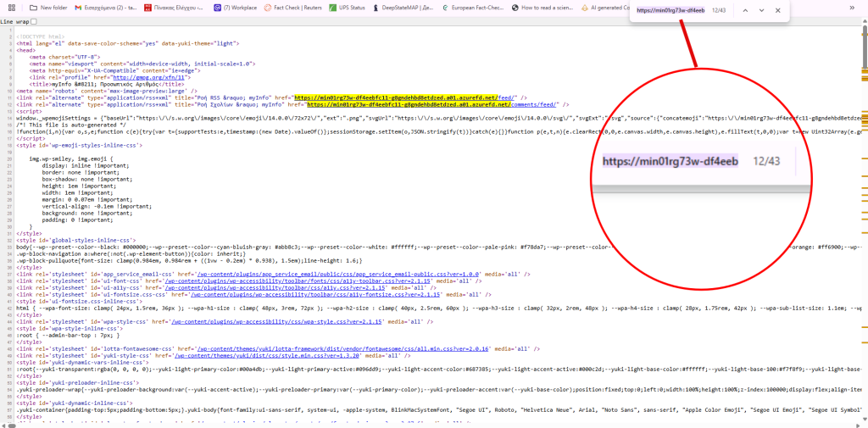868x428 pixels.
Task: Click the vertical scrollbar thumb
Action: pos(865,47)
